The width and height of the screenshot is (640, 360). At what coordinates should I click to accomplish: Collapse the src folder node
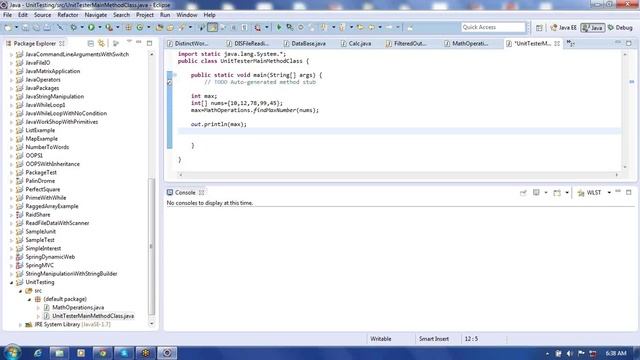[x=20, y=291]
